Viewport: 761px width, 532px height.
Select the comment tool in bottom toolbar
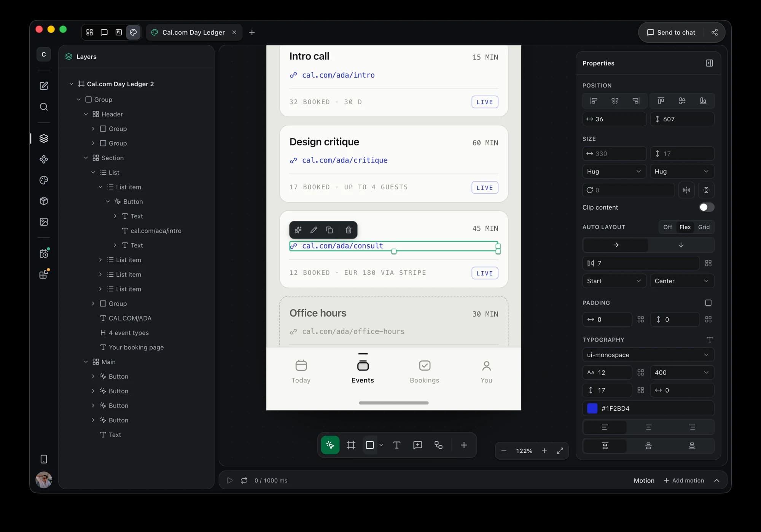[x=417, y=445]
